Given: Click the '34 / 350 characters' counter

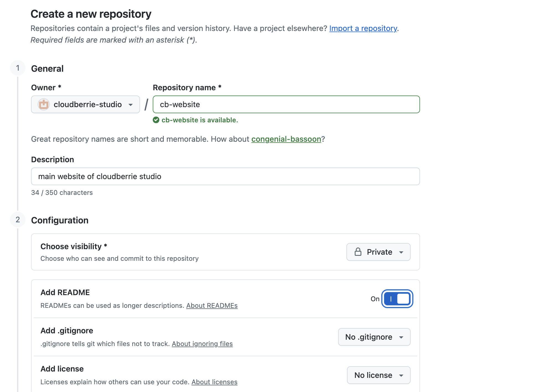Looking at the screenshot, I should pos(62,192).
